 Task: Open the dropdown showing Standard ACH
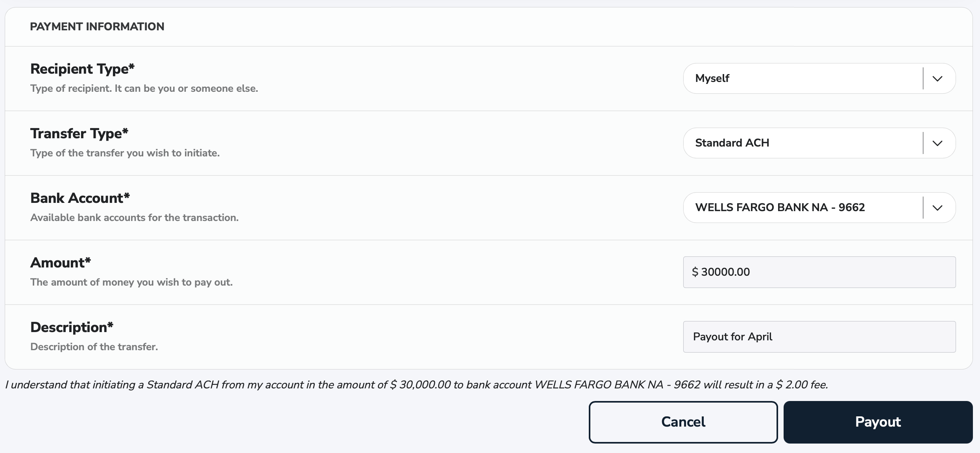click(x=803, y=143)
